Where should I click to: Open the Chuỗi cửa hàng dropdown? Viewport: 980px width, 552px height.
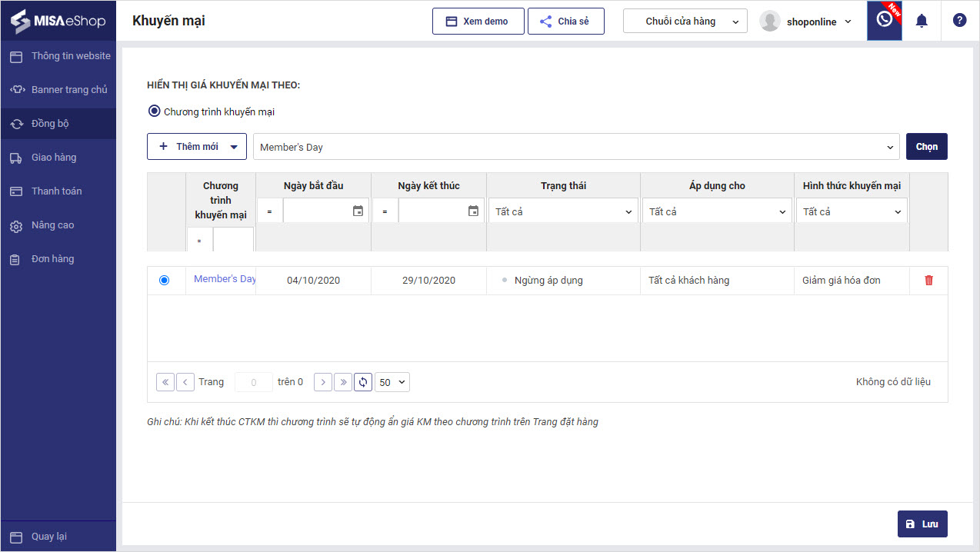[685, 22]
